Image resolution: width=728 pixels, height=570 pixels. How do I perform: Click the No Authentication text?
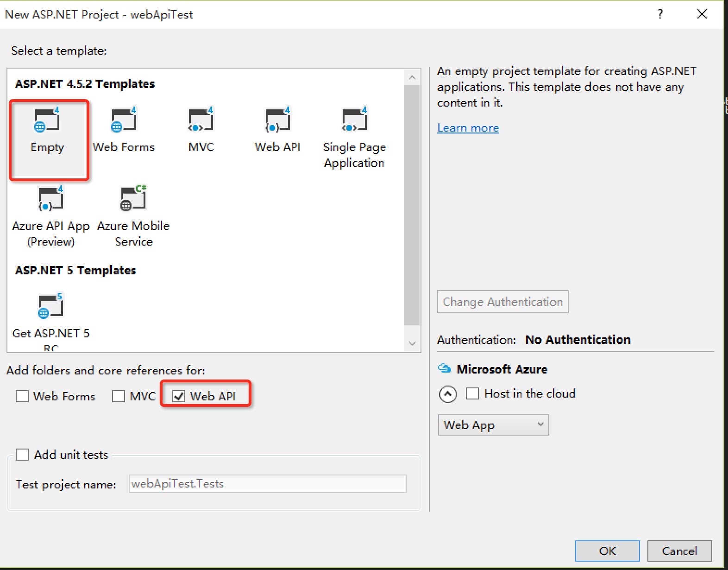pos(578,340)
